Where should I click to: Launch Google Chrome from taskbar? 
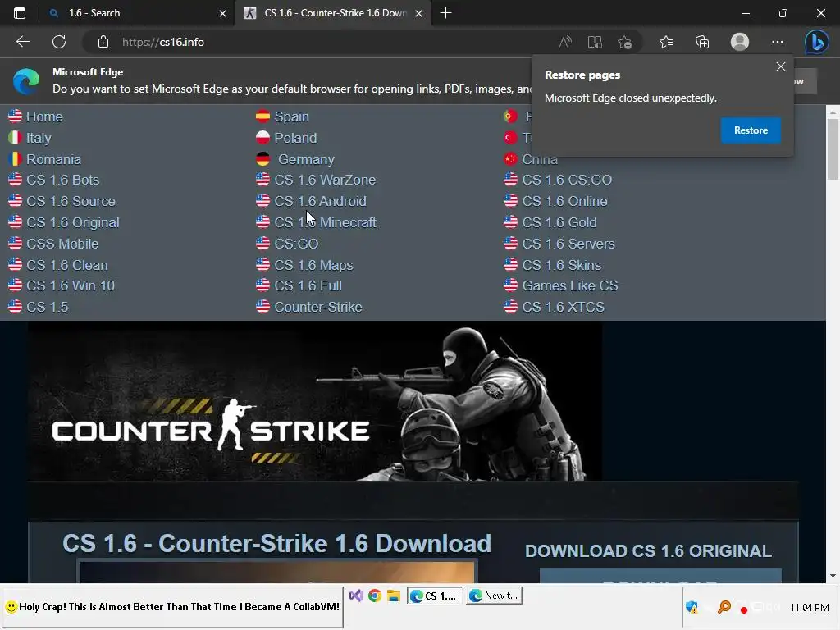pyautogui.click(x=374, y=596)
